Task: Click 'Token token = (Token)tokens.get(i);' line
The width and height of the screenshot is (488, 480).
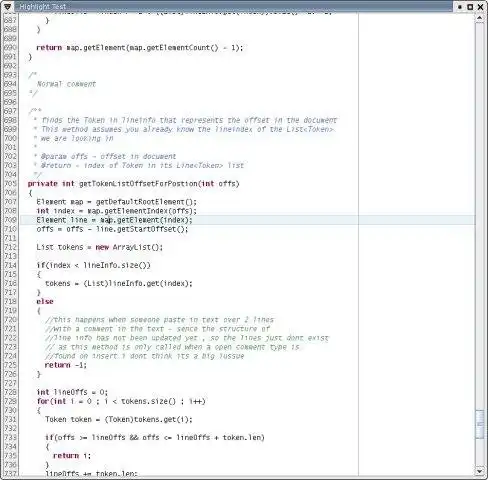Action: pos(119,419)
